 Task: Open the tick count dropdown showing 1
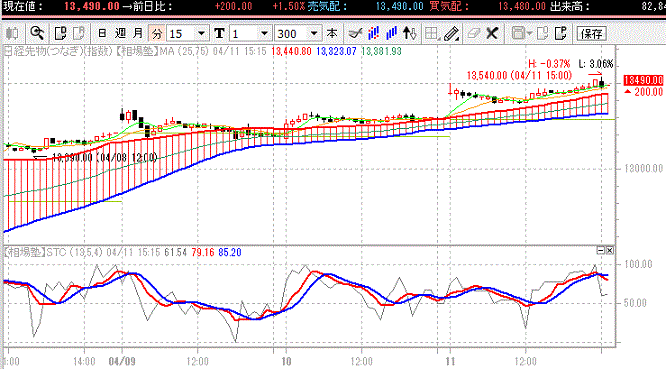click(x=264, y=33)
